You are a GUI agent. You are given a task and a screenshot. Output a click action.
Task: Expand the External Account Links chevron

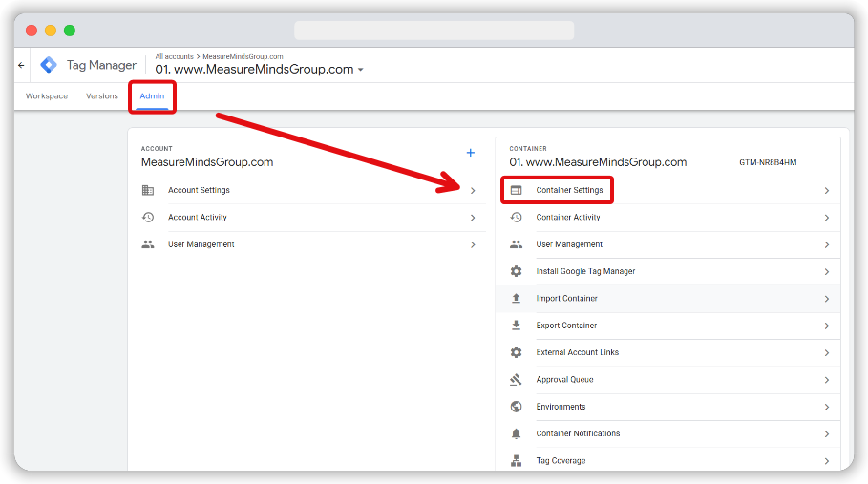[x=827, y=353]
